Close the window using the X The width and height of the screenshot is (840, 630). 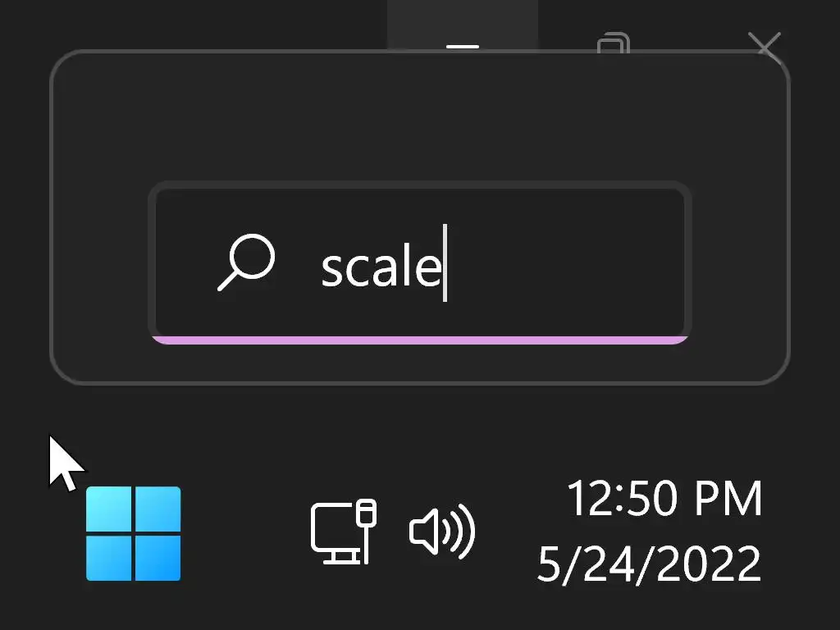pyautogui.click(x=768, y=46)
